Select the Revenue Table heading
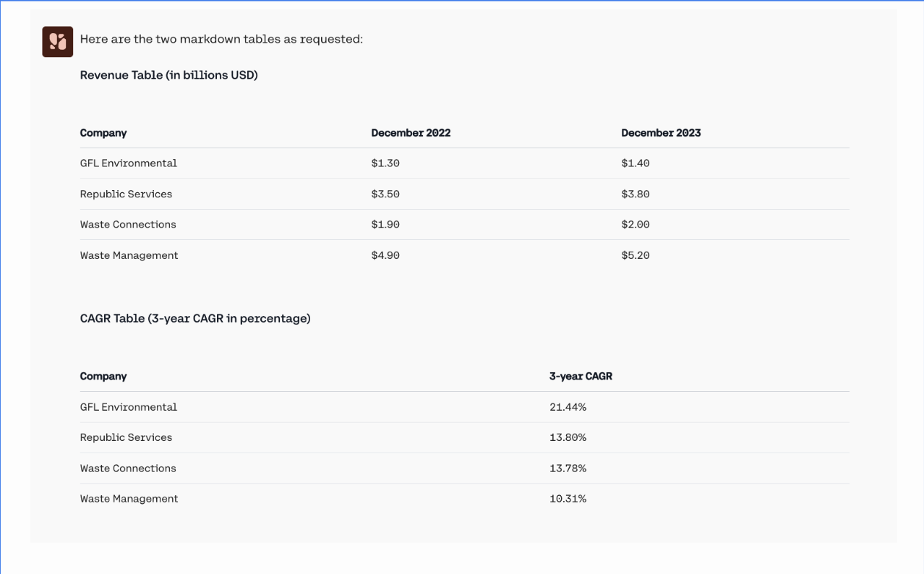Image resolution: width=924 pixels, height=574 pixels. (x=168, y=75)
